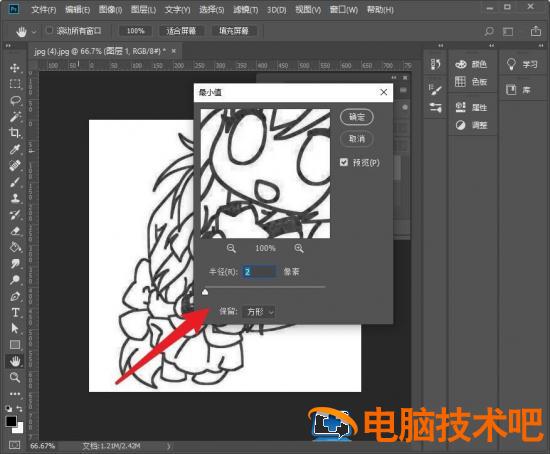The image size is (550, 454).
Task: Click 取消 to cancel the filter
Action: [x=357, y=139]
